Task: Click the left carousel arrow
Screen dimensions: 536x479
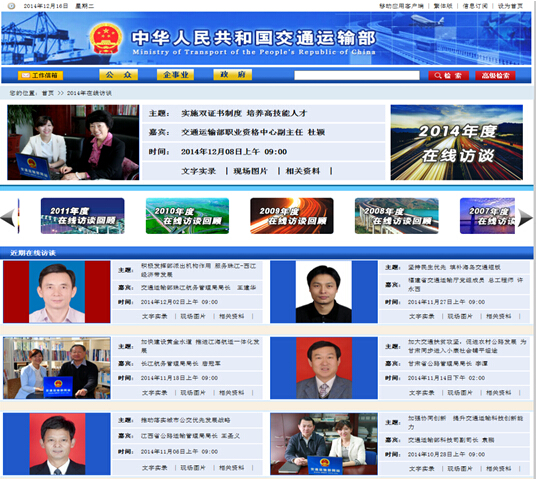Action: tap(8, 217)
